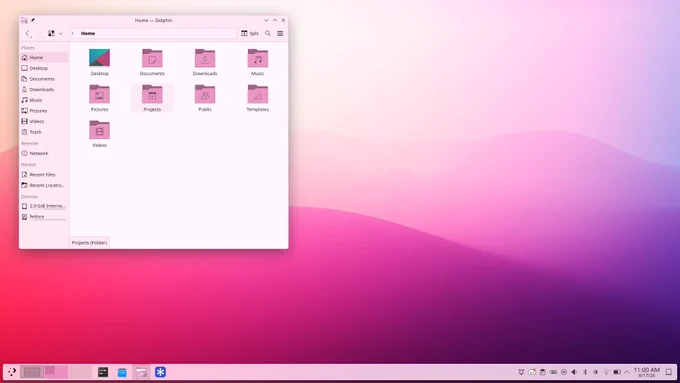Click the Dolphin task in the taskbar

141,372
